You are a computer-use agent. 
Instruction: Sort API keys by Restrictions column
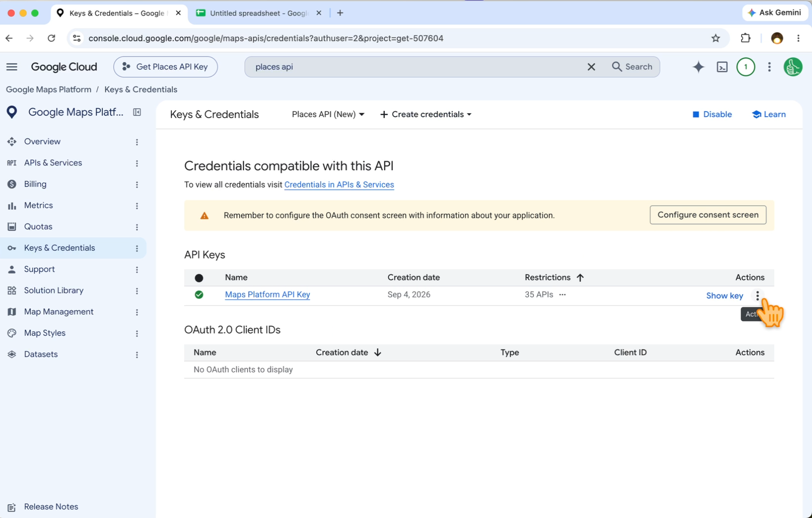(x=554, y=278)
